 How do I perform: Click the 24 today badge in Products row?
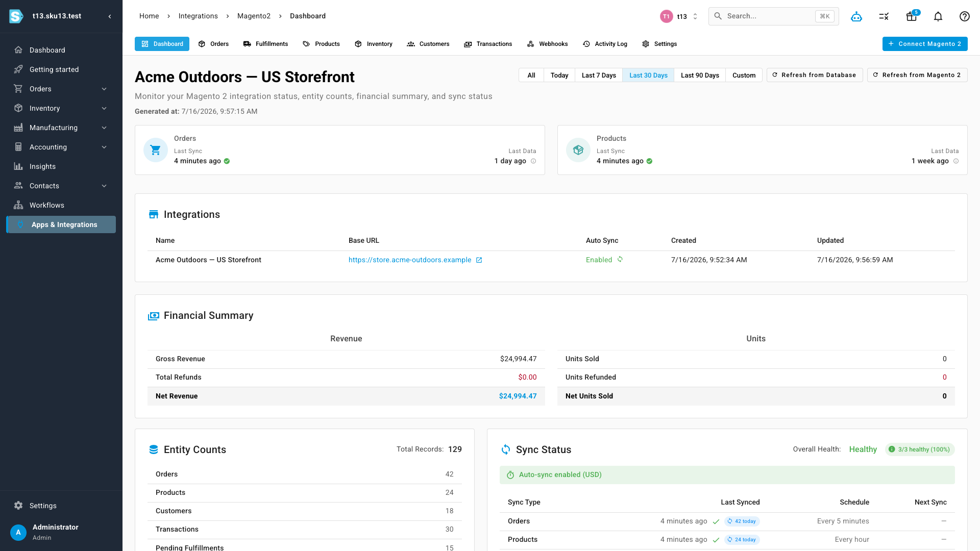click(x=742, y=540)
